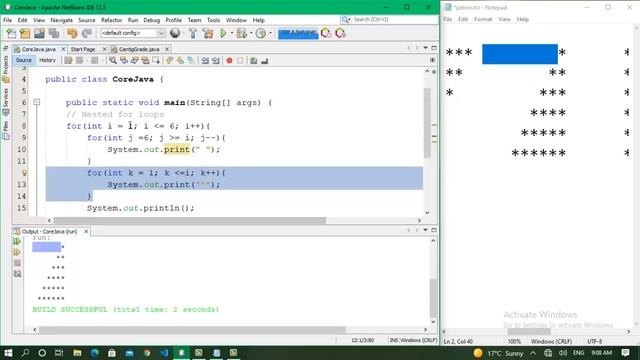Screen dimensions: 640x360
Task: Click the Start Macro Recording red icon
Action: pyautogui.click(x=229, y=60)
